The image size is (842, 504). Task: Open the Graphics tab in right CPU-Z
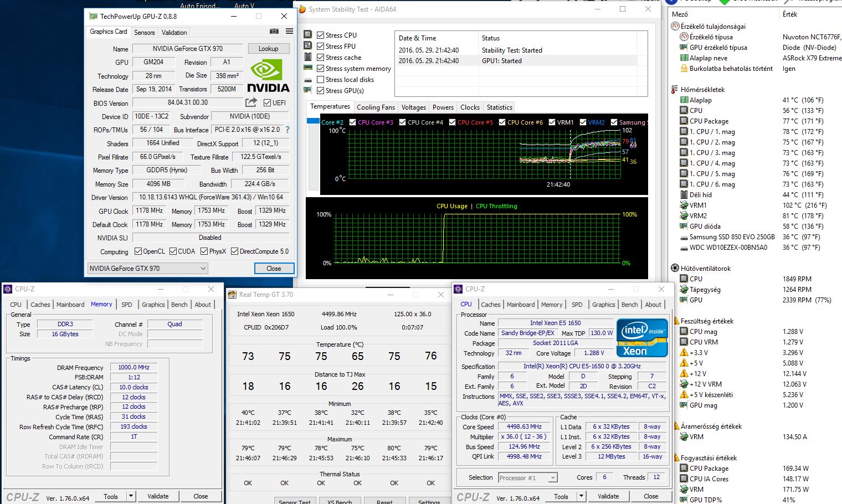pyautogui.click(x=603, y=305)
